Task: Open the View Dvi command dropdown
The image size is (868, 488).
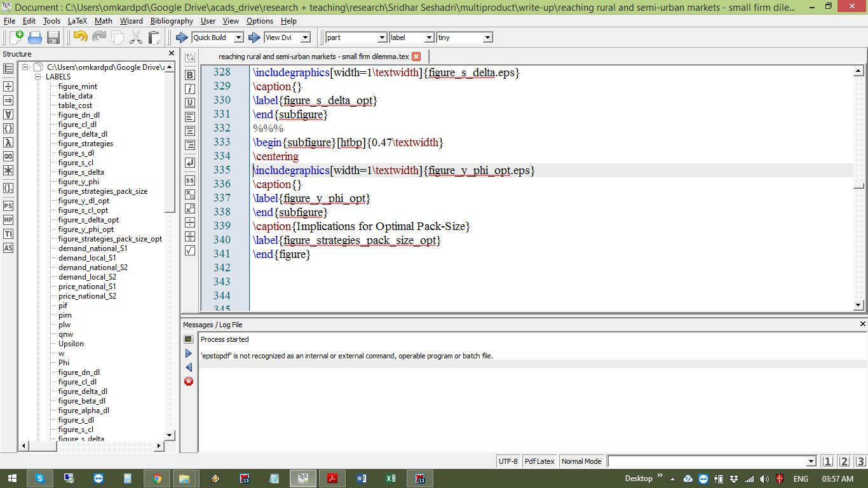Action: point(305,37)
